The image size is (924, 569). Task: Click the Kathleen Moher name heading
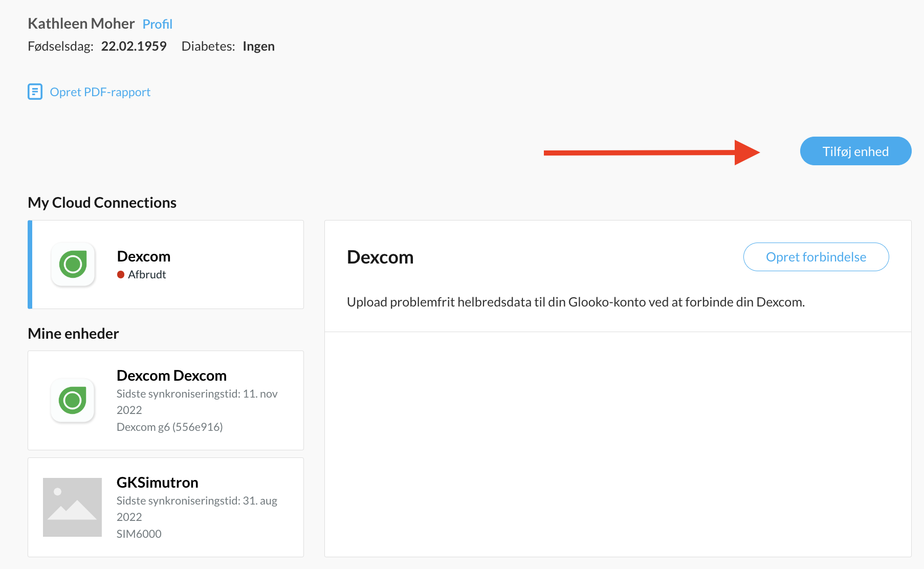pyautogui.click(x=81, y=24)
